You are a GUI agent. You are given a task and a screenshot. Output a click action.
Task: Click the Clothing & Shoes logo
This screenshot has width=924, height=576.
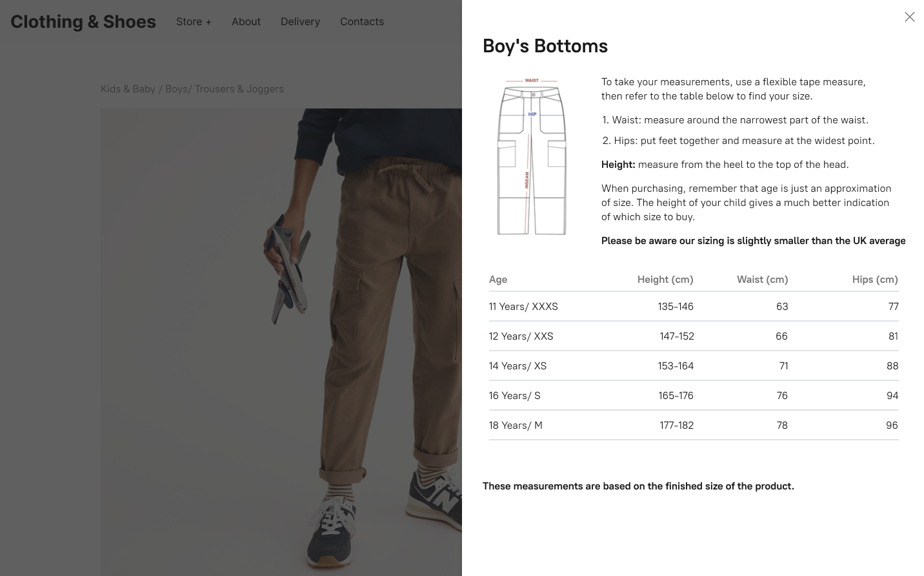(x=83, y=21)
